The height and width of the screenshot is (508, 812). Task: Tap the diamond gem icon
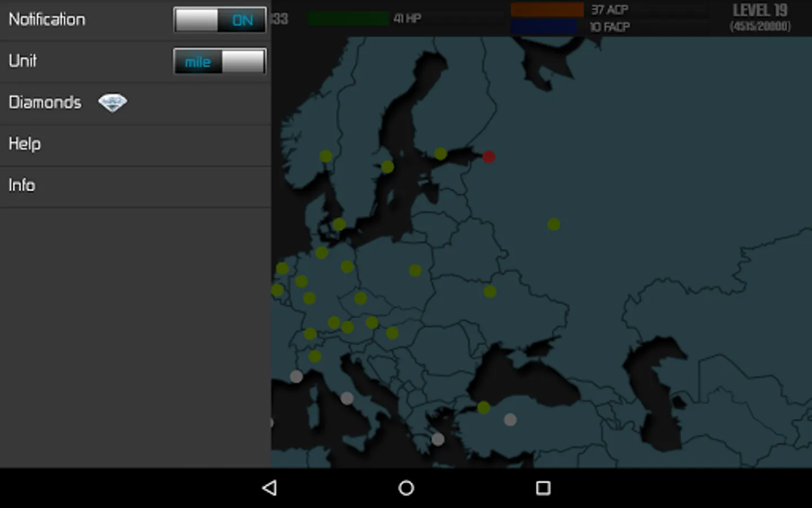[x=112, y=103]
